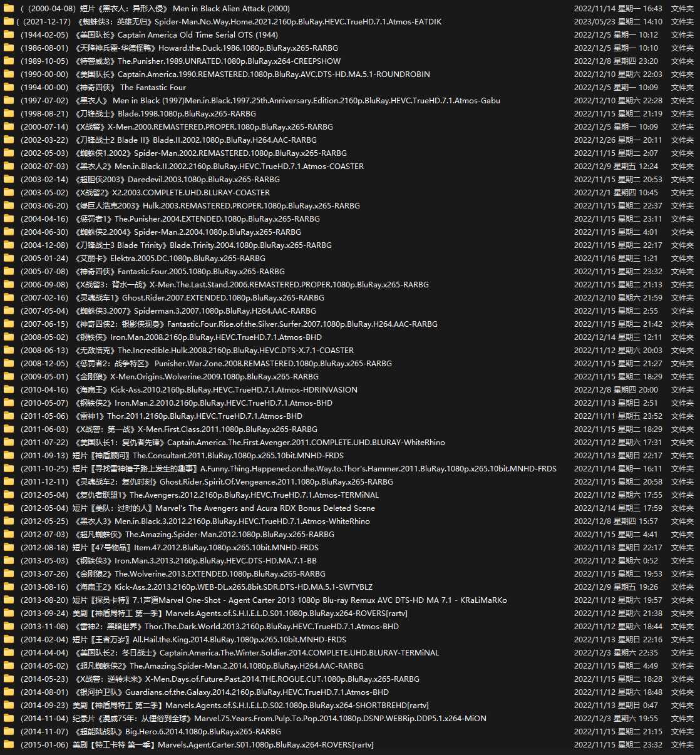This screenshot has width=700, height=755.
Task: Select The.Punisher.2004.EXTENDED folder name
Action: pyautogui.click(x=170, y=219)
